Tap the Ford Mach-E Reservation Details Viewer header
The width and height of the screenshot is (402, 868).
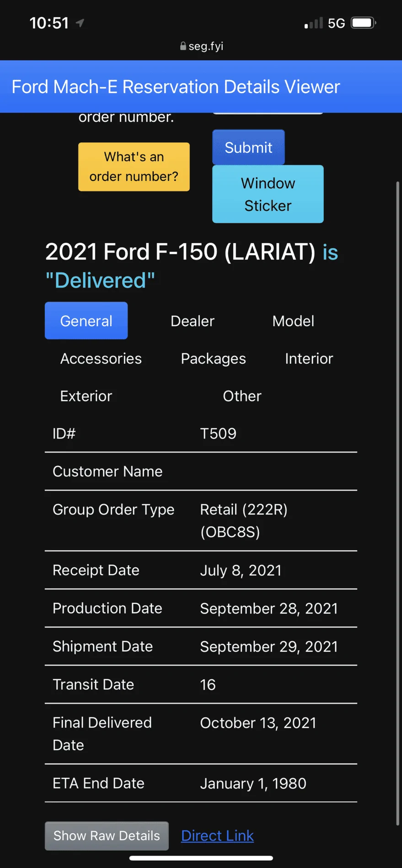pos(176,87)
